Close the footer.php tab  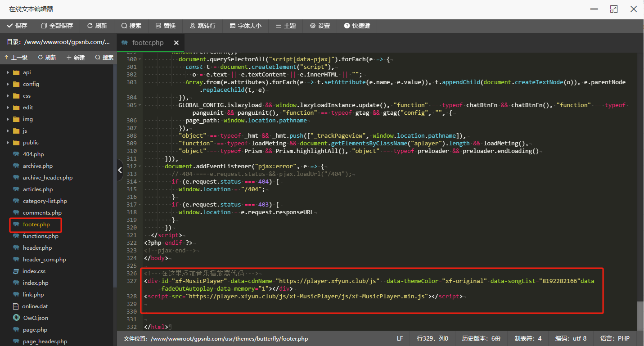click(176, 43)
